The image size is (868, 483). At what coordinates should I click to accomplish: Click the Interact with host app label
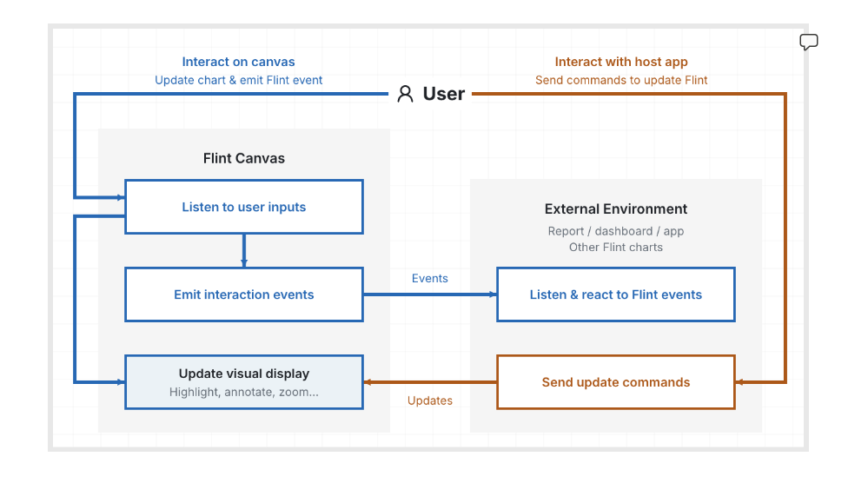621,62
